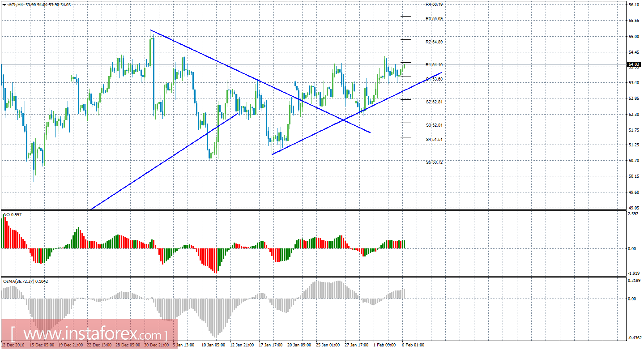Click the 0.2189 value on OsMA scale

634,280
